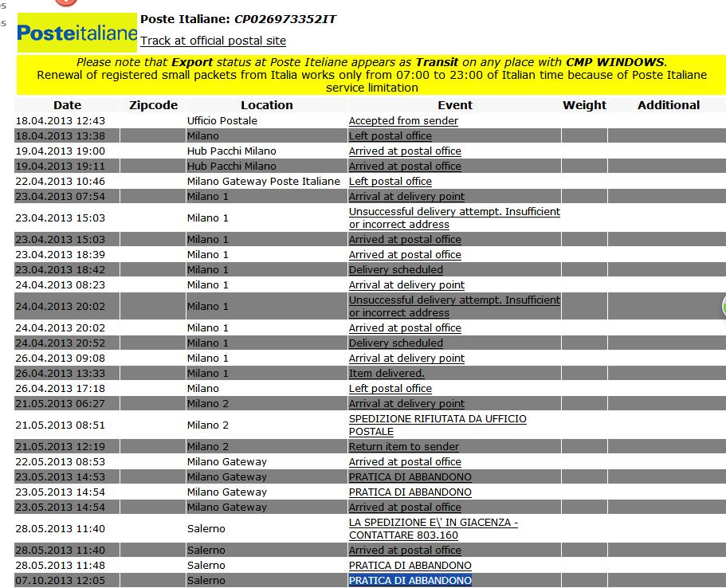This screenshot has width=726, height=588.
Task: Click the highlighted PRATICA DI ABBANDONO link for 07.10.2013
Action: (x=410, y=581)
